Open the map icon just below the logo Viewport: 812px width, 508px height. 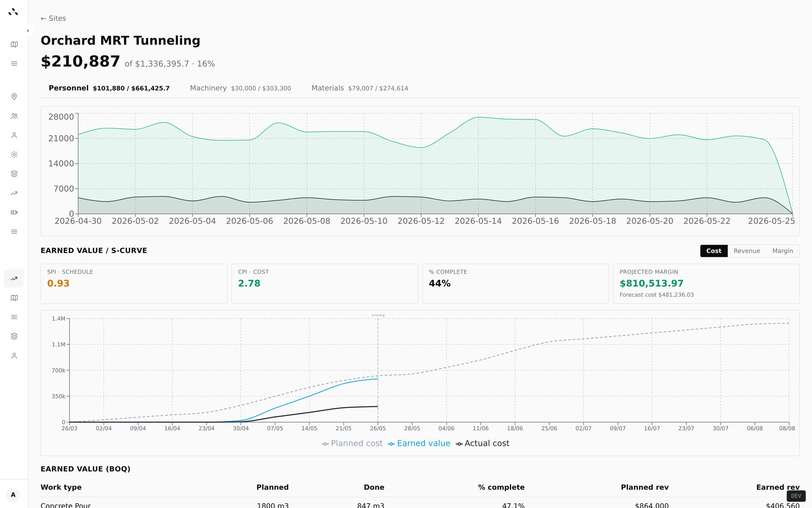14,44
